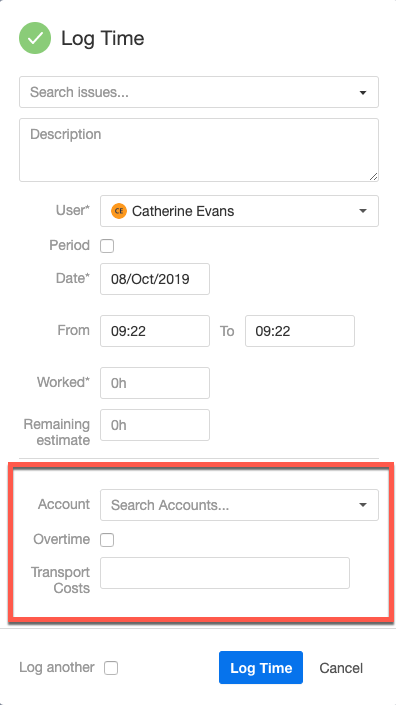The width and height of the screenshot is (396, 705).
Task: Click the To time field
Action: (x=300, y=331)
